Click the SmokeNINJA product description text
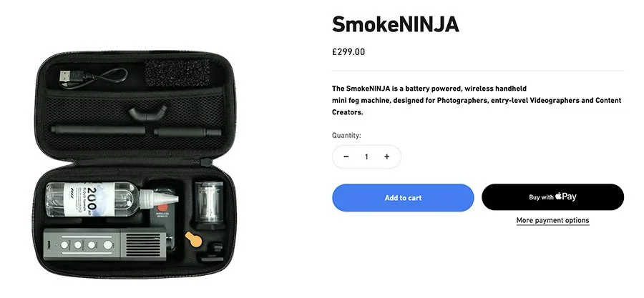Screen dimensions: 644x298 point(477,101)
